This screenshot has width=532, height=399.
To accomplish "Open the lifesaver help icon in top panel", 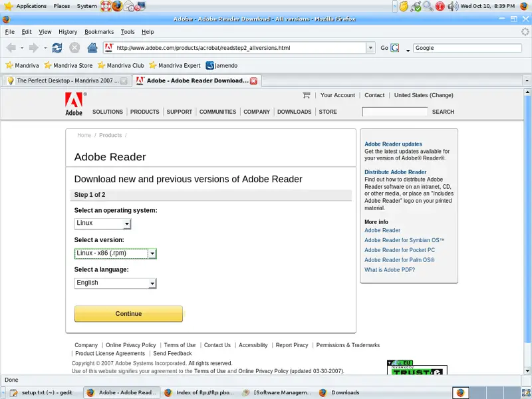I will (x=106, y=6).
